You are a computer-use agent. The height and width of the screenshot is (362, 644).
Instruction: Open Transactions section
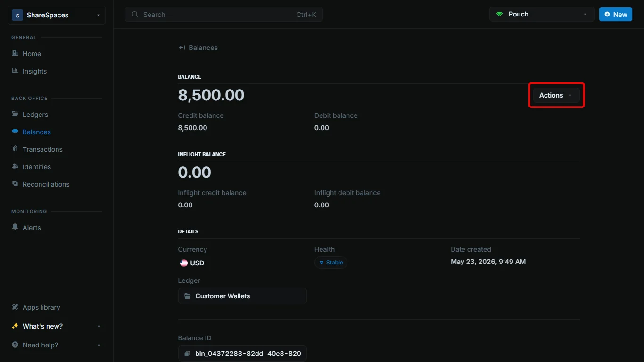click(x=42, y=149)
